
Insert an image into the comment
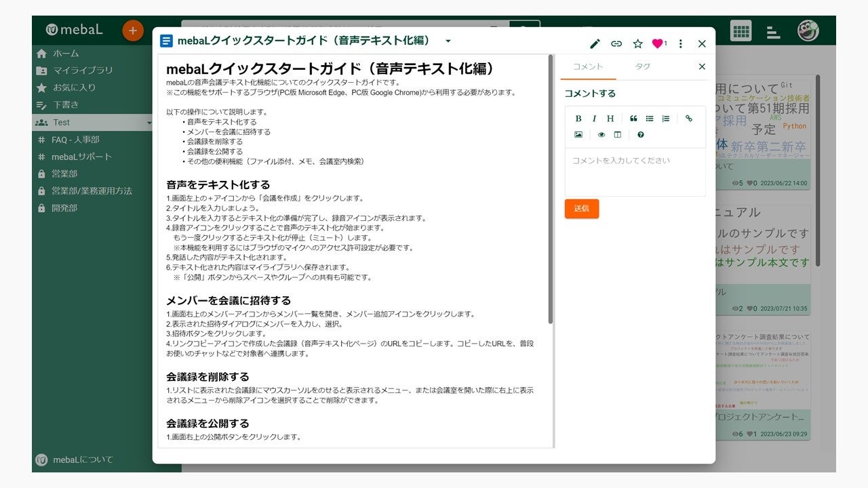tap(578, 134)
